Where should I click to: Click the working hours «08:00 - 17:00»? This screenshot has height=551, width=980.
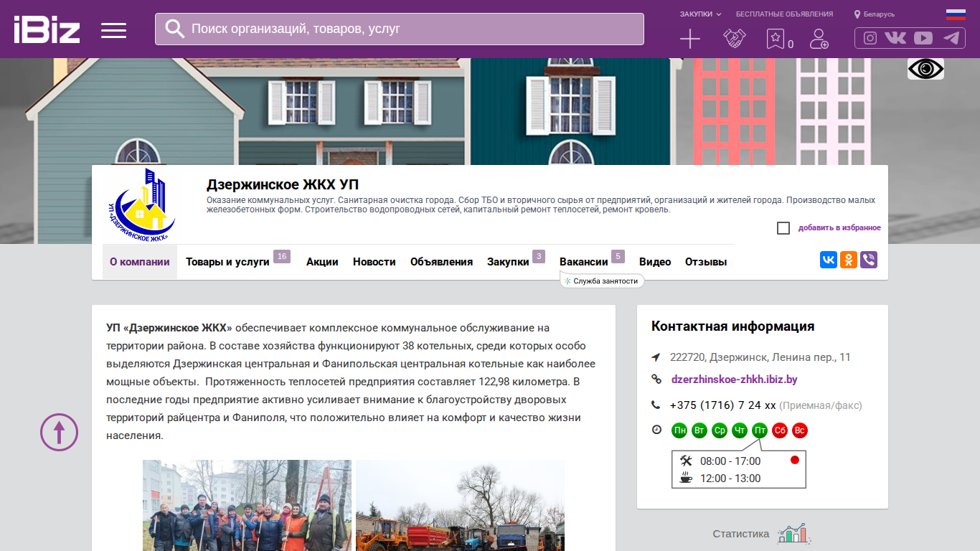[730, 461]
